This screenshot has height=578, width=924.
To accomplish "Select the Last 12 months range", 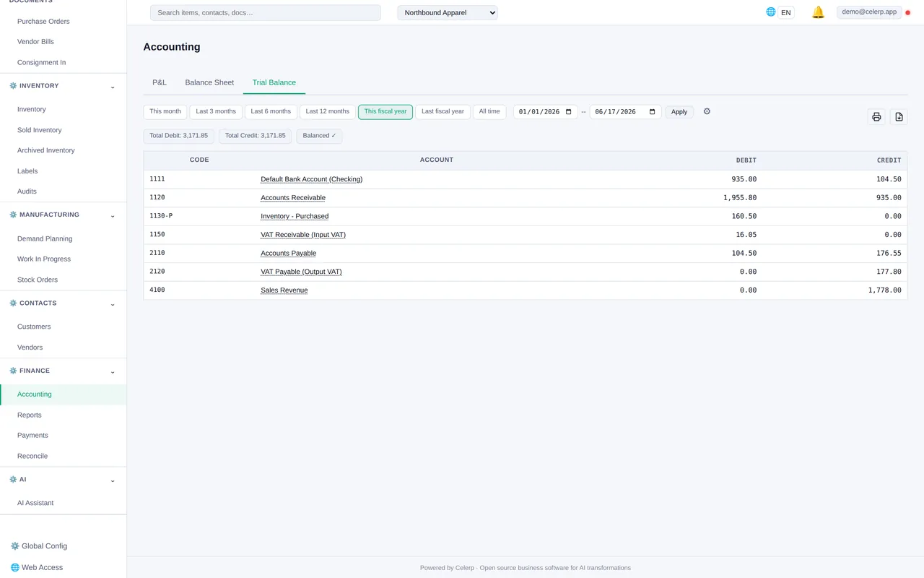I will pos(327,112).
